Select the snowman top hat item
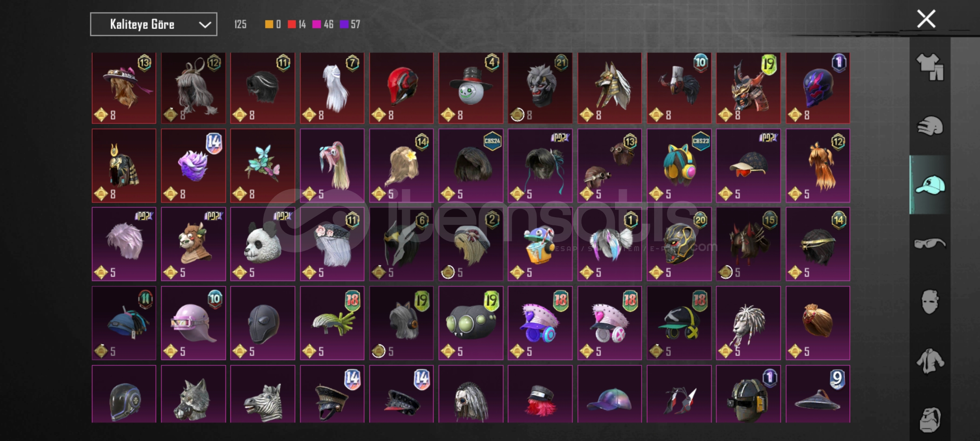The height and width of the screenshot is (441, 980). tap(471, 88)
